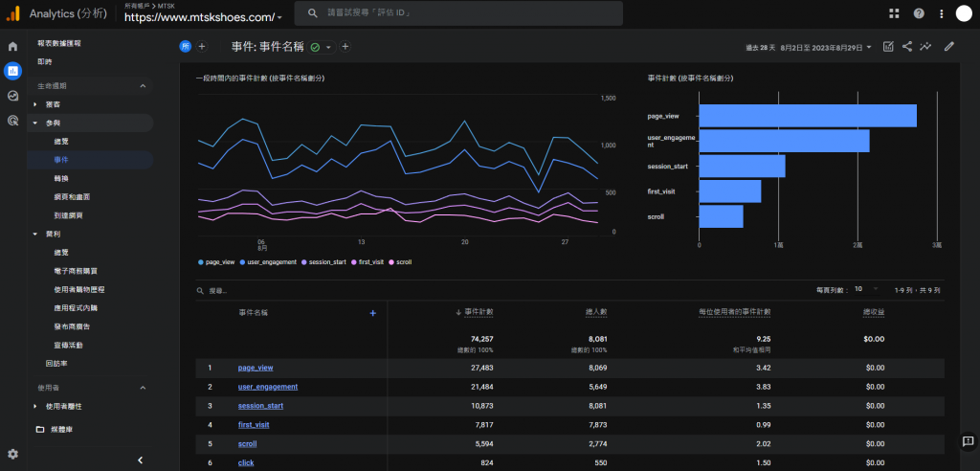Open the help question mark icon
The width and height of the screenshot is (980, 471).
click(919, 13)
